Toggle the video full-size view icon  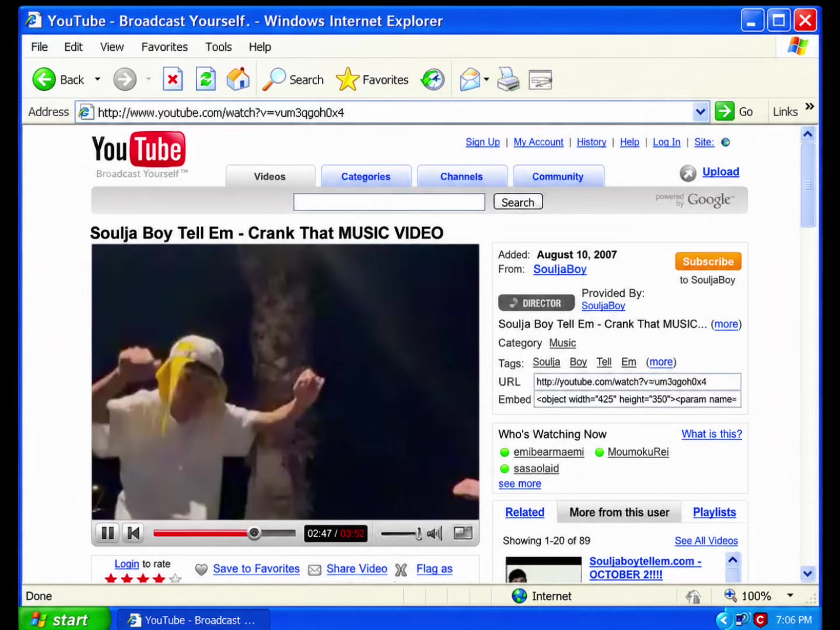(x=463, y=533)
